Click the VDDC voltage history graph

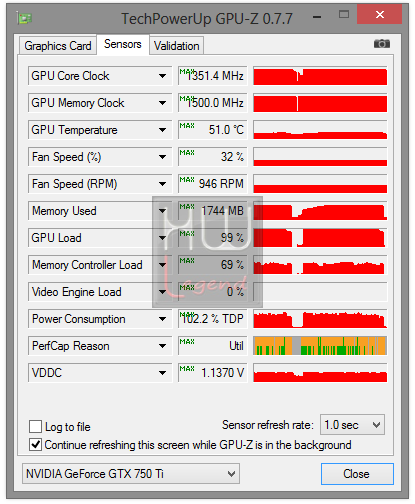(x=320, y=373)
